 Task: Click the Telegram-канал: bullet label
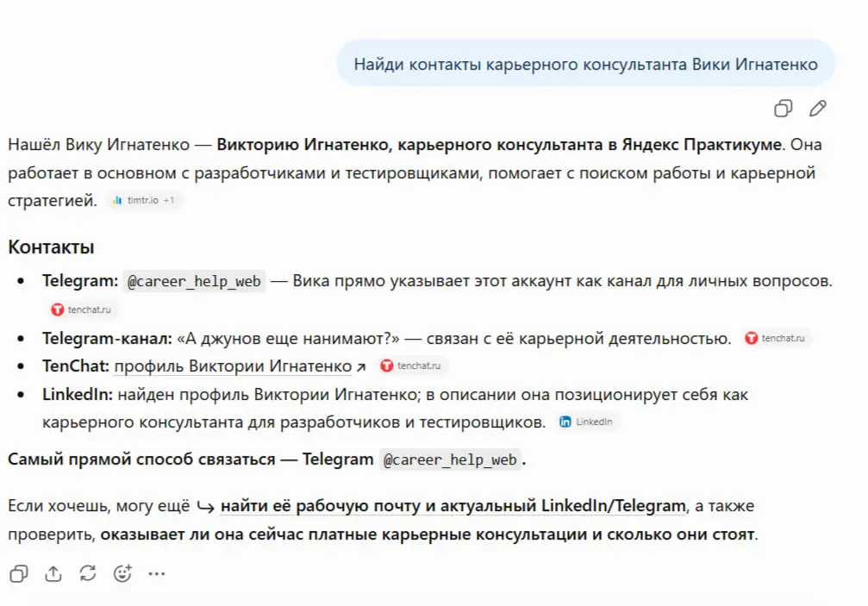108,338
